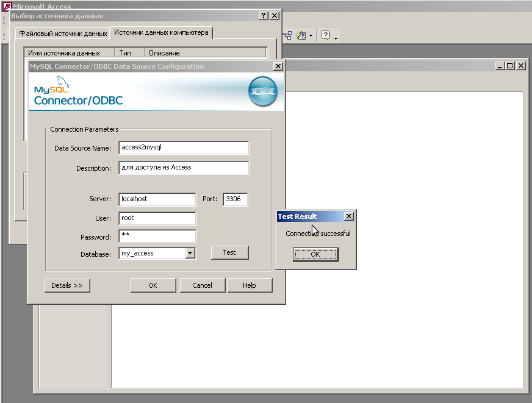Click the Password field

[x=157, y=236]
